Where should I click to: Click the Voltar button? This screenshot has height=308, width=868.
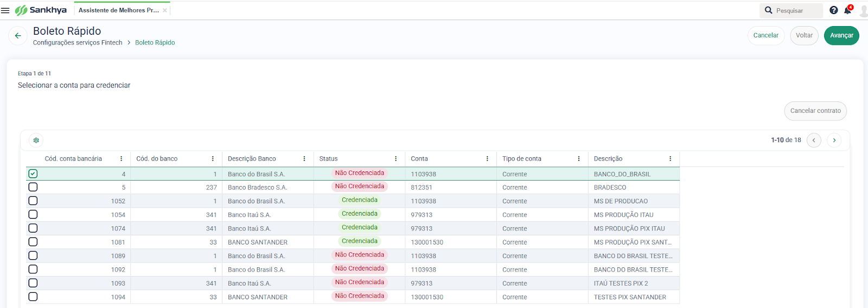tap(804, 35)
